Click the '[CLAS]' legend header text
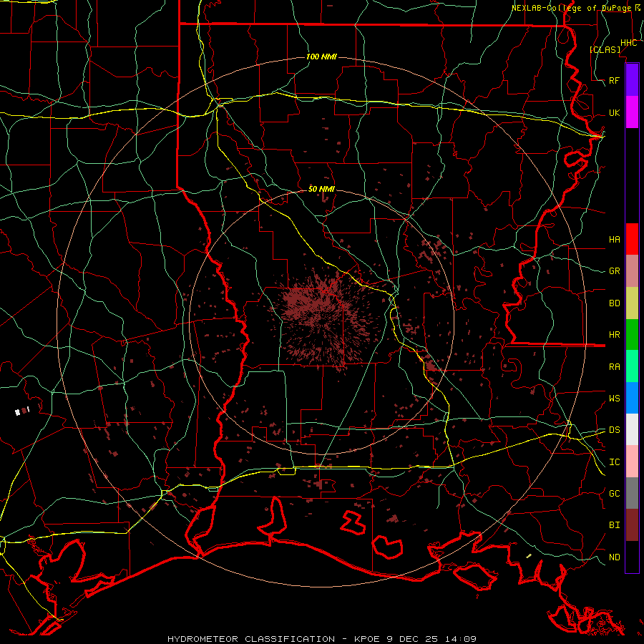The image size is (644, 644). point(605,49)
